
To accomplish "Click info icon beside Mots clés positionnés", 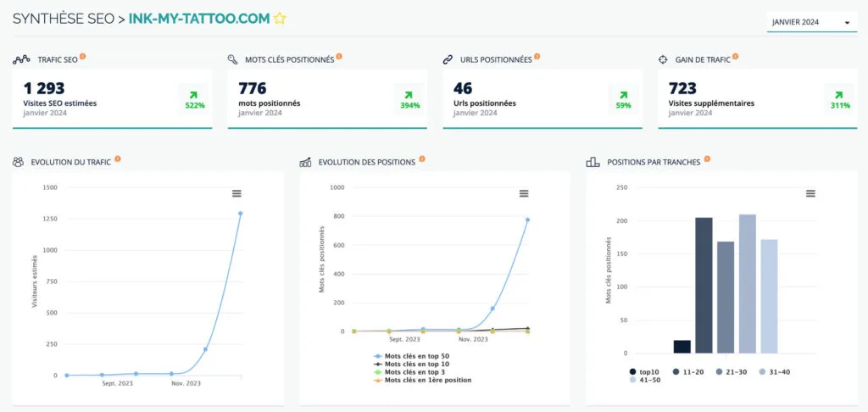I will (339, 57).
